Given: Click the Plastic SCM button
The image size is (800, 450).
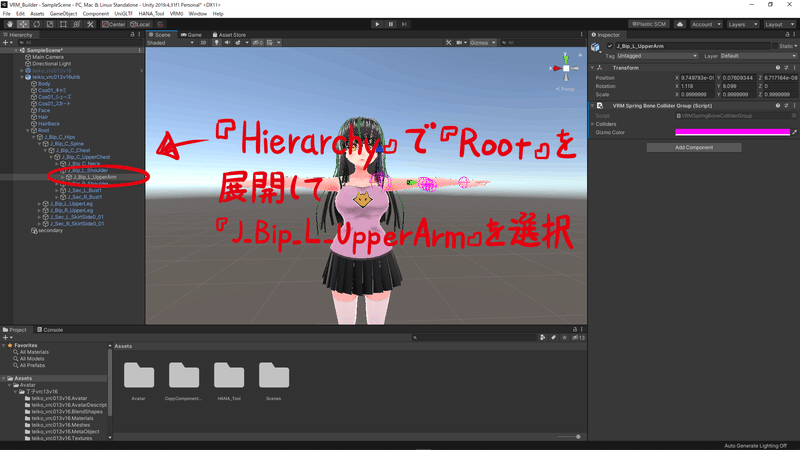Looking at the screenshot, I should [649, 24].
